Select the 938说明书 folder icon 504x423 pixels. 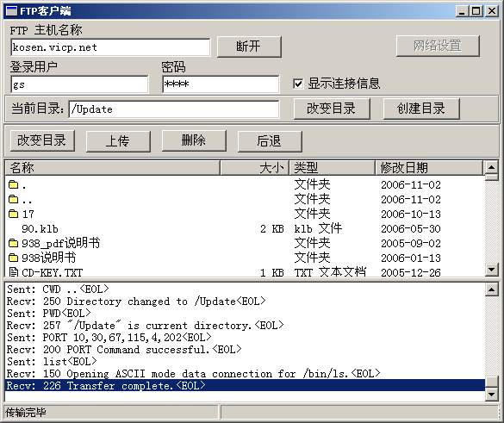(13, 258)
